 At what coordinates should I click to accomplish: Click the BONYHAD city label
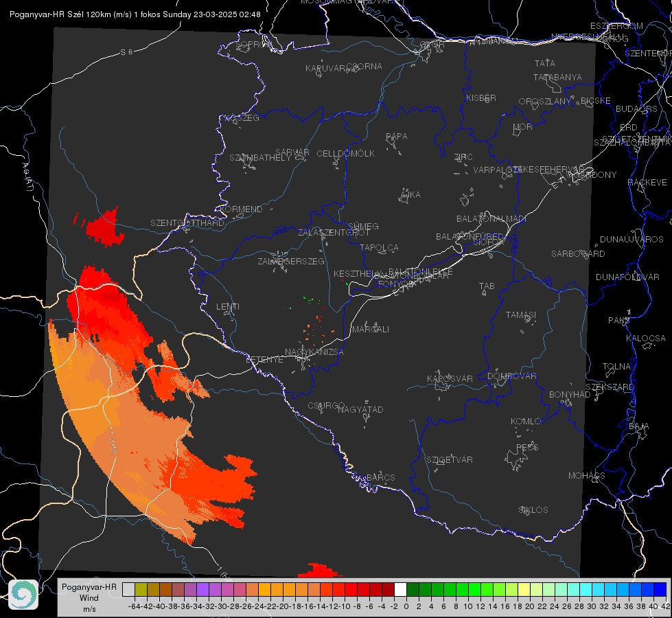(570, 395)
